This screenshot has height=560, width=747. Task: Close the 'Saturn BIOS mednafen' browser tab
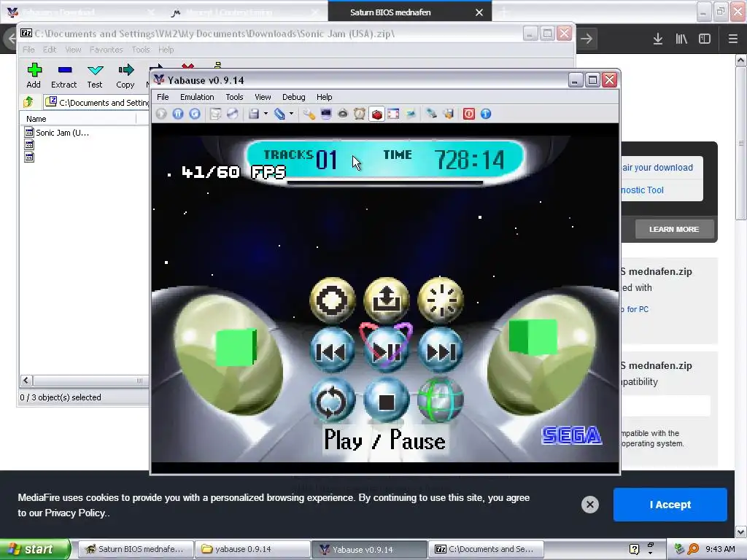tap(479, 12)
